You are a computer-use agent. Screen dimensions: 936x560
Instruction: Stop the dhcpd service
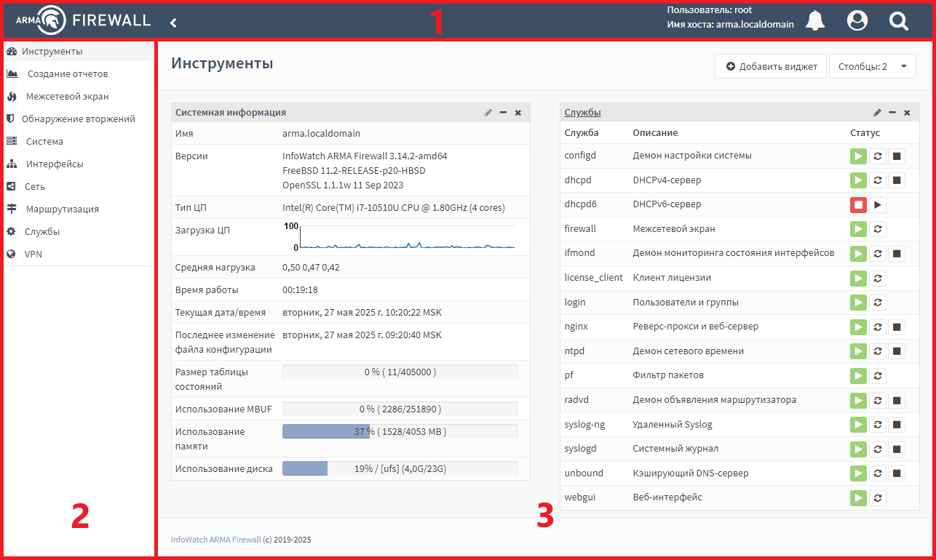(897, 180)
